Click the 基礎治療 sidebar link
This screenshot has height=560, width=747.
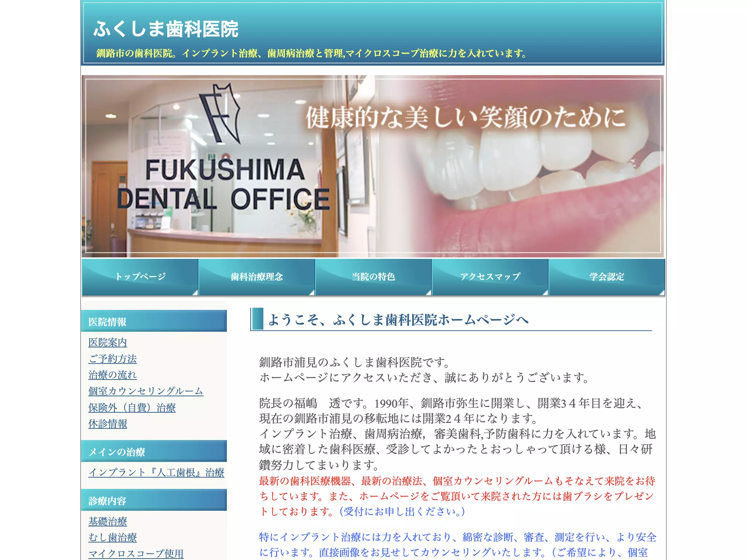[108, 521]
